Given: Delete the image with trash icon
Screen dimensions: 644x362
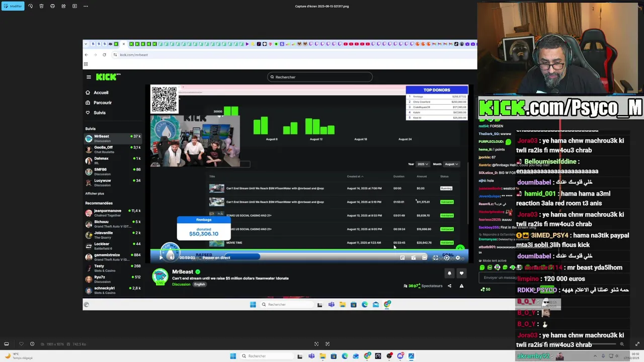Looking at the screenshot, I should (x=41, y=6).
